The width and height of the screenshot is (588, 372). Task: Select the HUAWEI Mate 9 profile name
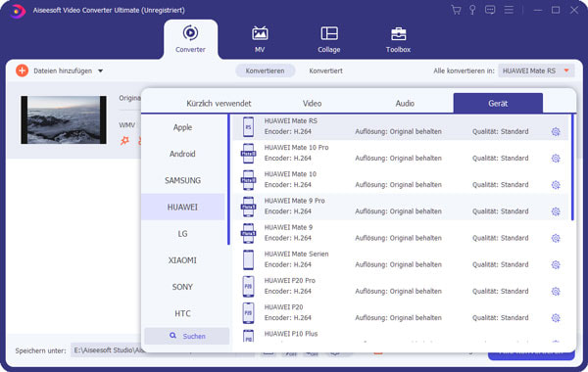(288, 227)
